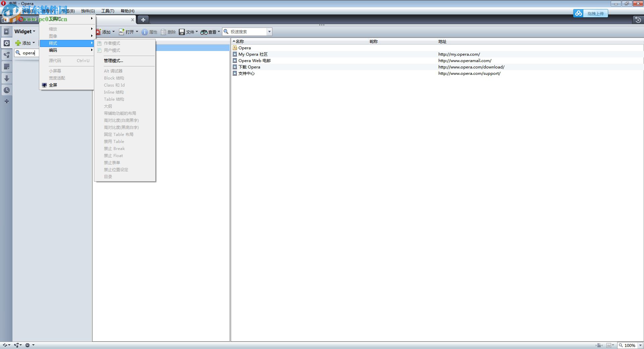The width and height of the screenshot is (644, 349).
Task: Click the star icon beside Opera Web 电邮
Action: (235, 61)
